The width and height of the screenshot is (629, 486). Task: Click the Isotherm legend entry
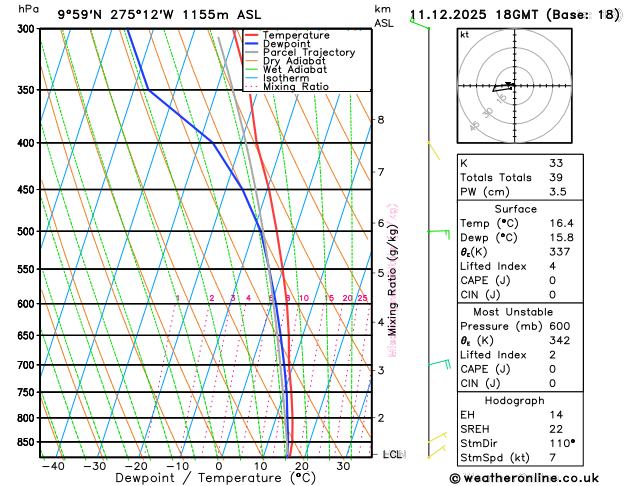pyautogui.click(x=277, y=78)
